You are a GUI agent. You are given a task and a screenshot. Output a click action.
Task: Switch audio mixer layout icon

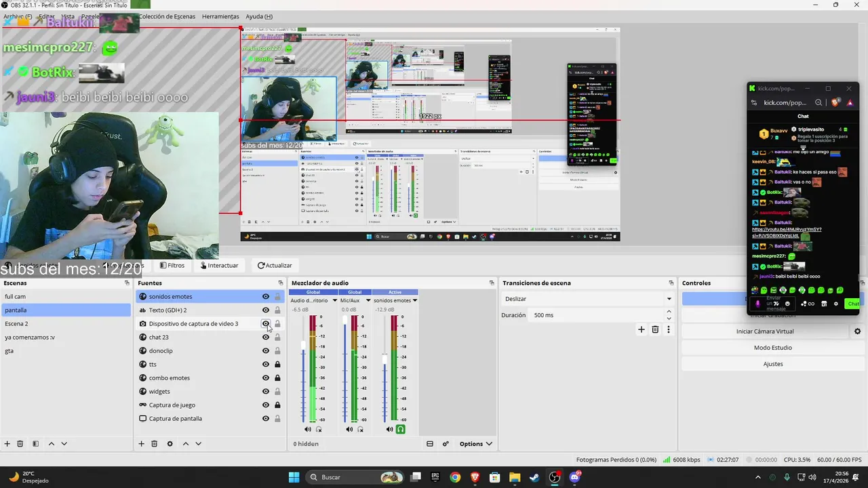[430, 444]
